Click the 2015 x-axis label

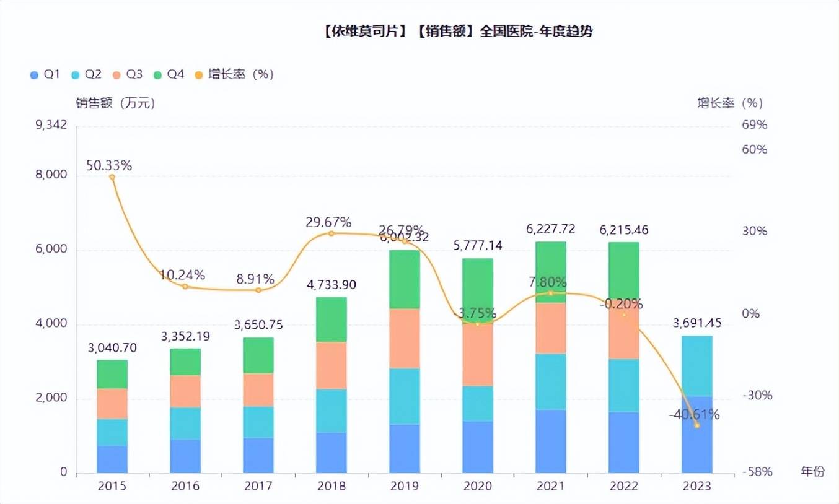coord(112,486)
